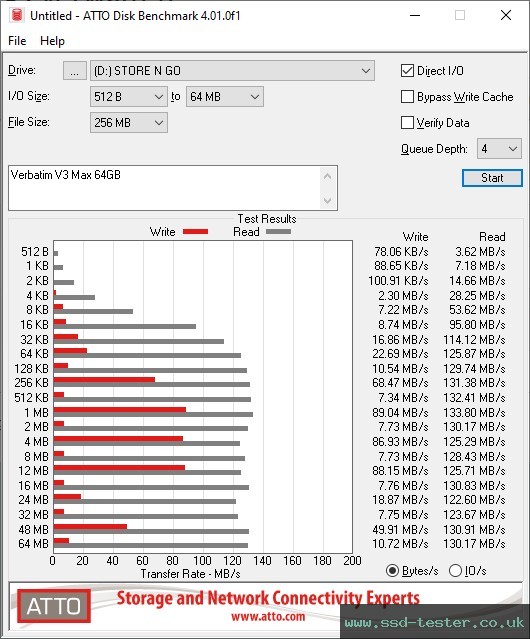Screen dimensions: 530x639
Task: Click the 256 KB row label in chart
Action: [x=31, y=383]
